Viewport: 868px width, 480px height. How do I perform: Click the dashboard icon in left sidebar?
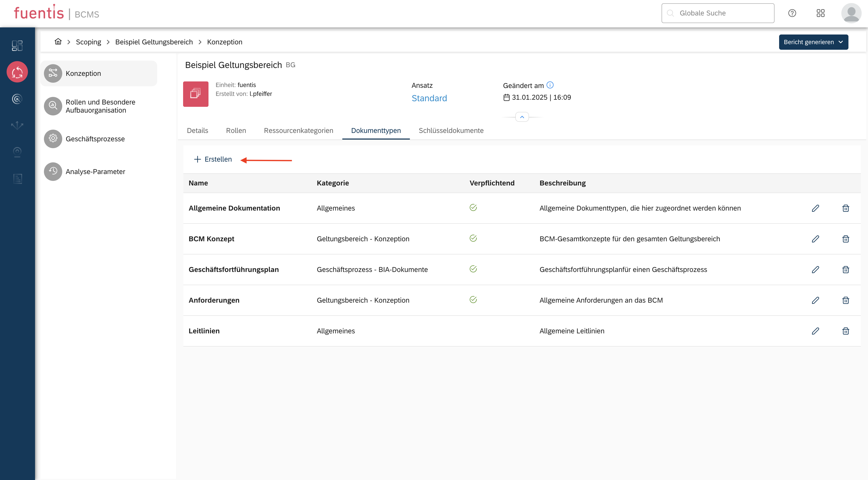click(17, 45)
